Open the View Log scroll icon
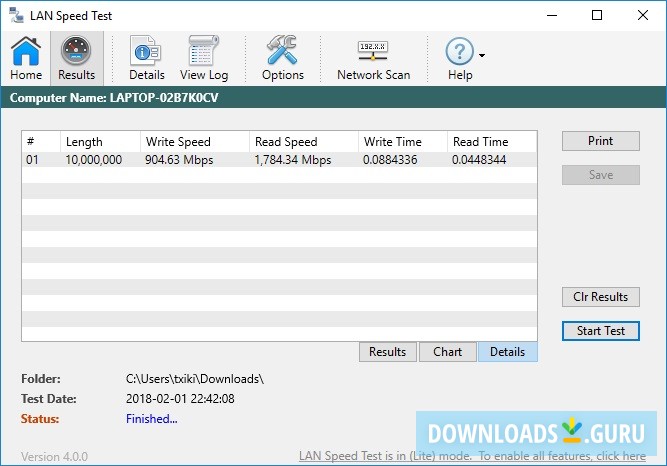Screen dimensions: 667x466 (204, 58)
